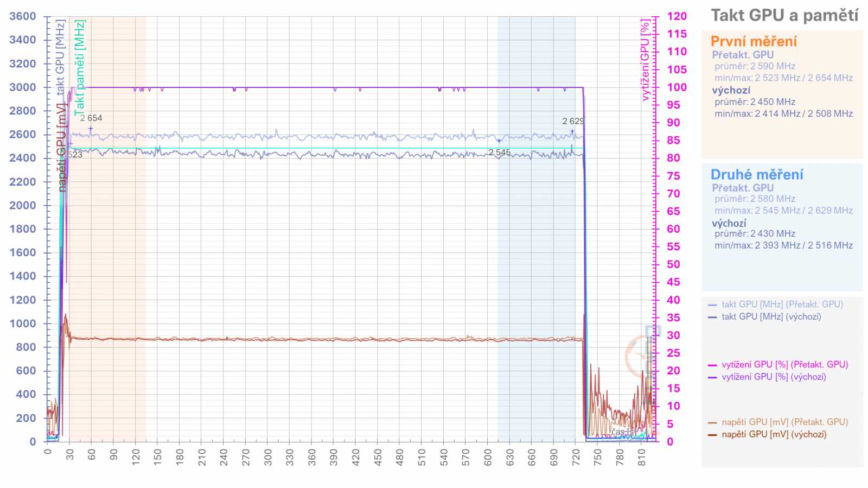Click the "2 654" peak data label

pyautogui.click(x=91, y=118)
